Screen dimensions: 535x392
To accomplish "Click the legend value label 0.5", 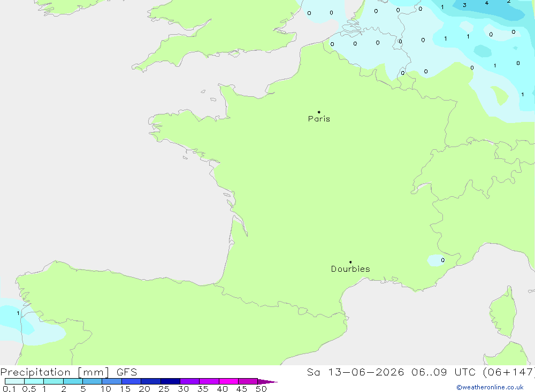I will pyautogui.click(x=29, y=389).
